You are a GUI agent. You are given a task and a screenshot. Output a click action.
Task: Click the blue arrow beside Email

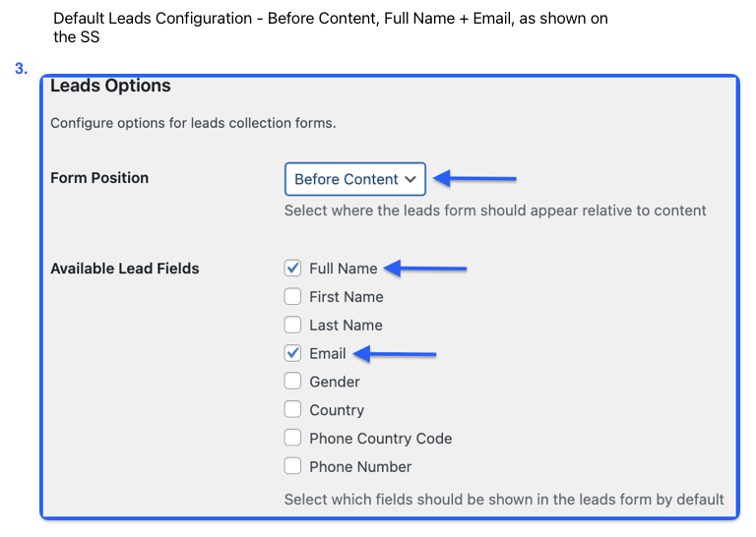click(x=395, y=354)
